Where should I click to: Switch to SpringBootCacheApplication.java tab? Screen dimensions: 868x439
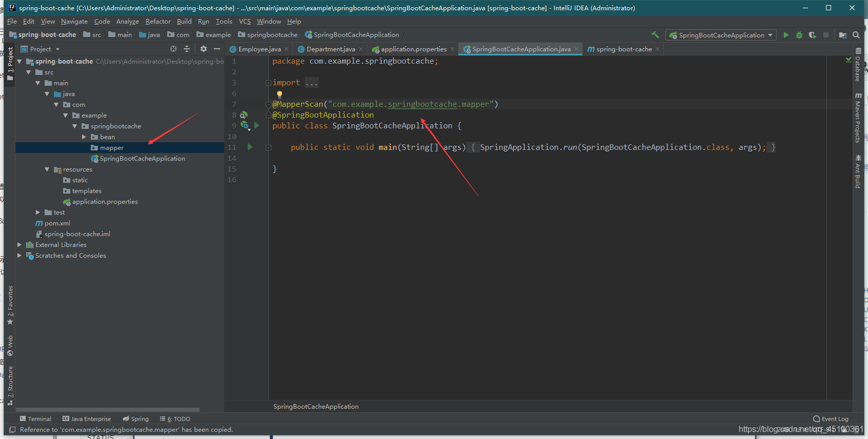coord(521,49)
